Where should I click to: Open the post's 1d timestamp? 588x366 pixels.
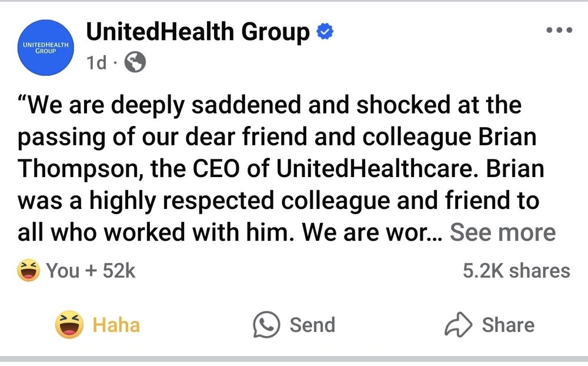click(96, 62)
